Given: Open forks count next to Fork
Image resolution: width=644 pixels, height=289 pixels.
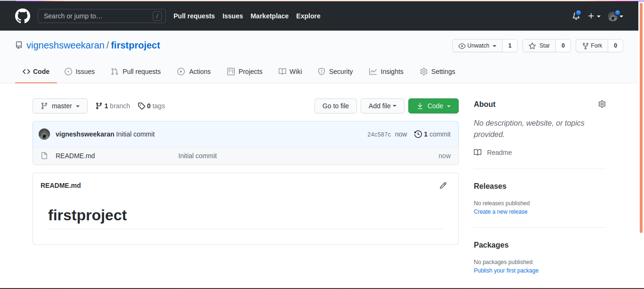Looking at the screenshot, I should [615, 46].
